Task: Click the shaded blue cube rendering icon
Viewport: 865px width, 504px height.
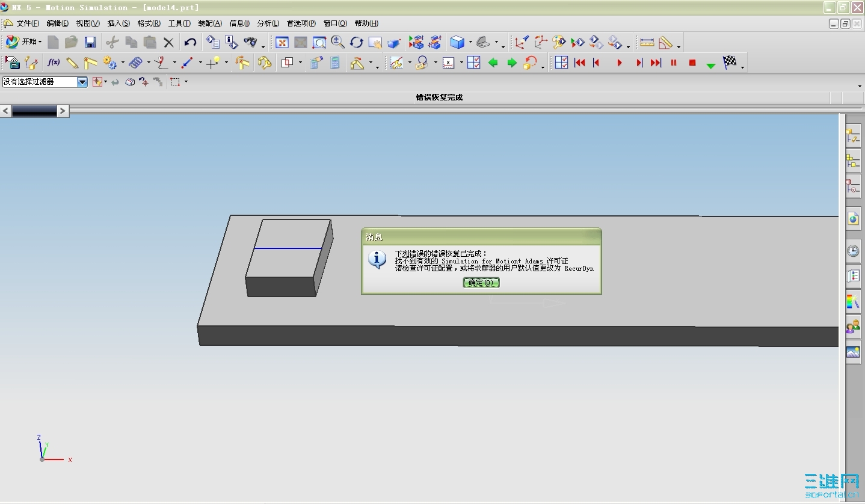Action: [x=458, y=42]
